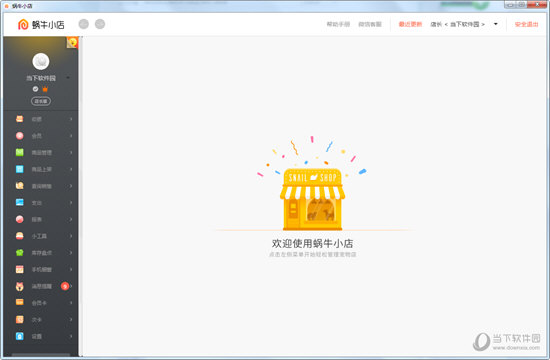Expand the 会员 row chevron
The height and width of the screenshot is (360, 550).
click(x=71, y=136)
